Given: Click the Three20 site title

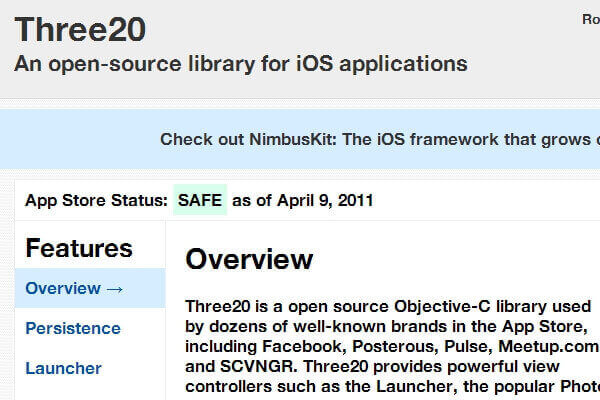Looking at the screenshot, I should 80,28.
